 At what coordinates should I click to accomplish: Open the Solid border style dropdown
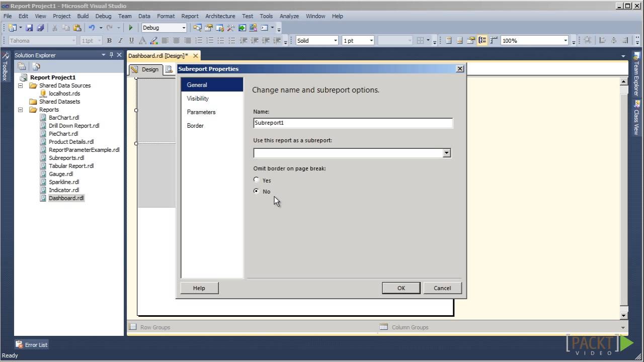[336, 41]
